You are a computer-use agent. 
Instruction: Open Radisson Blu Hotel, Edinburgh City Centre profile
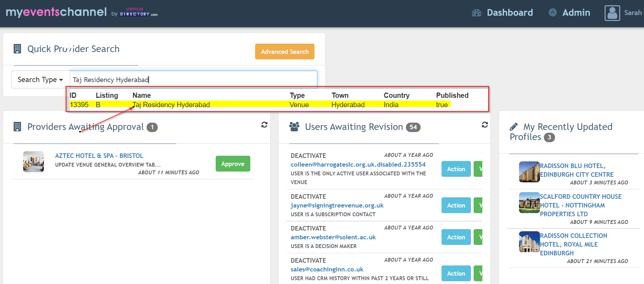pos(577,170)
